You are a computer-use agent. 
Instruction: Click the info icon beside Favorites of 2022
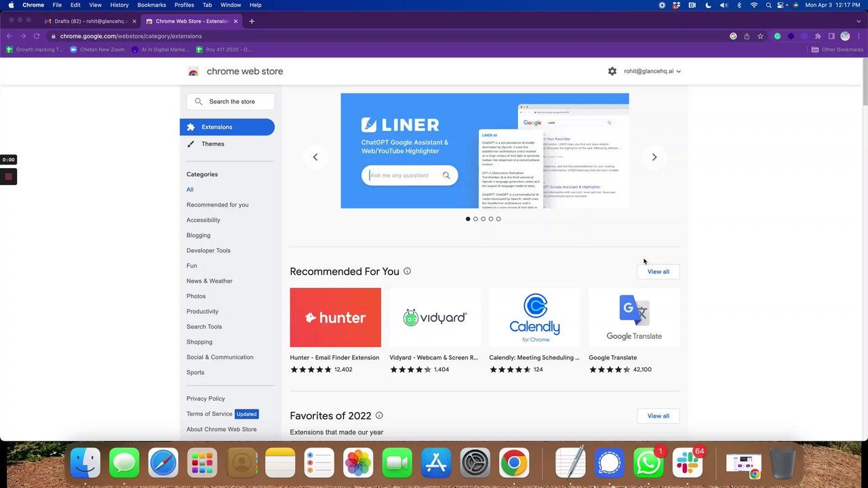tap(379, 415)
